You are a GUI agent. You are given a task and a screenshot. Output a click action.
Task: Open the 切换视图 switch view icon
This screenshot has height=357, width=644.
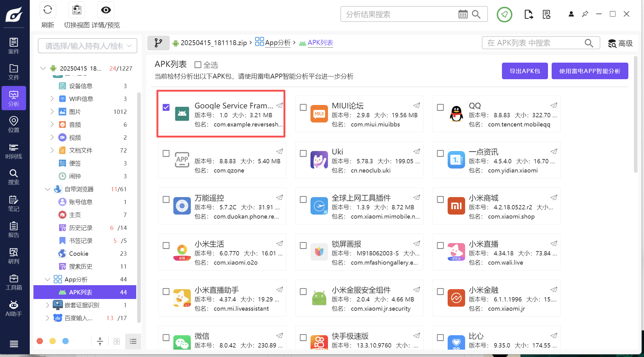coord(77,10)
